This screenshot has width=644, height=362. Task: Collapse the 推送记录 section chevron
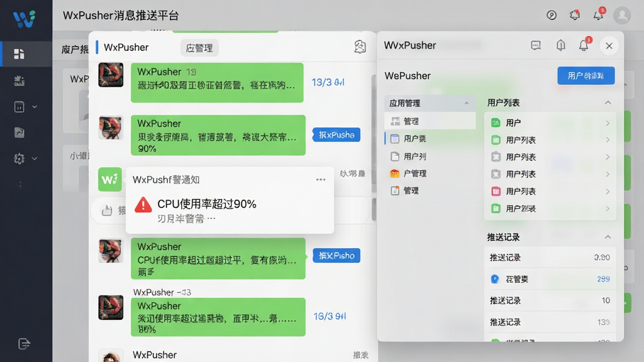608,237
